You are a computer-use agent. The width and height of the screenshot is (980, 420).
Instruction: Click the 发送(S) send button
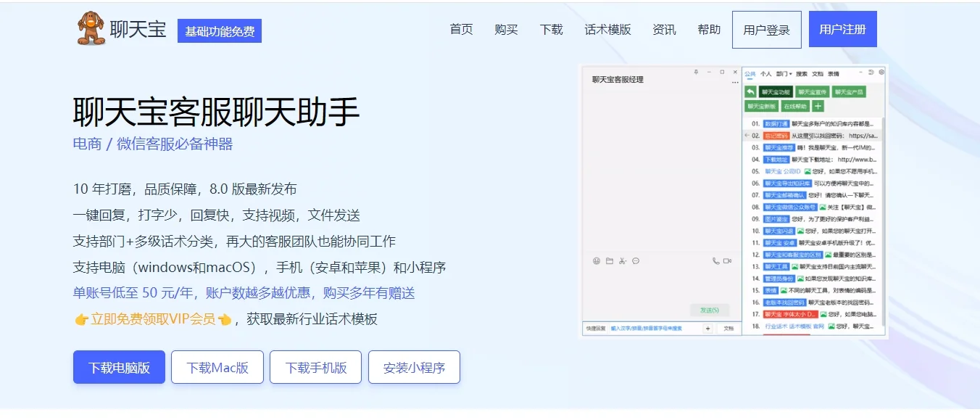tap(710, 310)
